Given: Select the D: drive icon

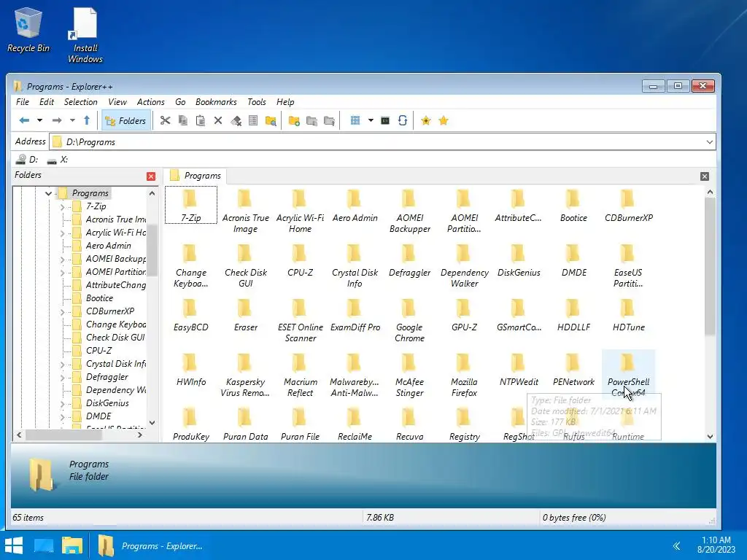Looking at the screenshot, I should (27, 160).
